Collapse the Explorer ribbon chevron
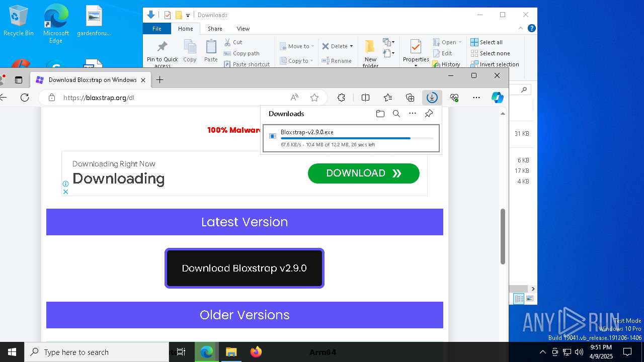644x362 pixels. pos(521,28)
